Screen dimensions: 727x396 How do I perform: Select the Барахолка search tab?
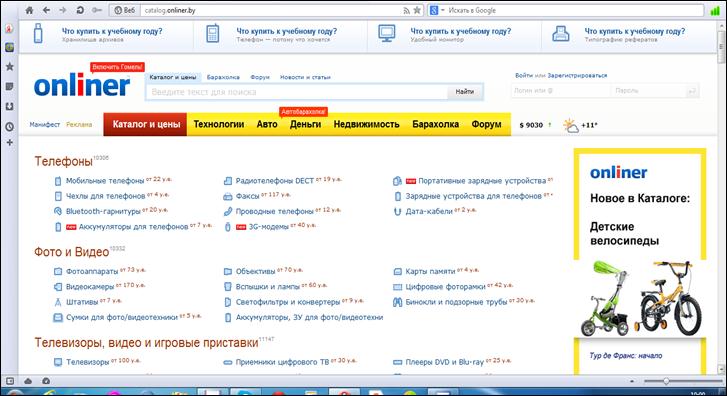[x=223, y=77]
